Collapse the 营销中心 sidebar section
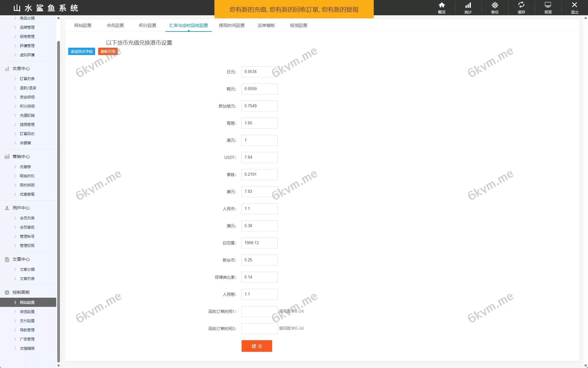Image resolution: width=588 pixels, height=368 pixels. coord(21,156)
